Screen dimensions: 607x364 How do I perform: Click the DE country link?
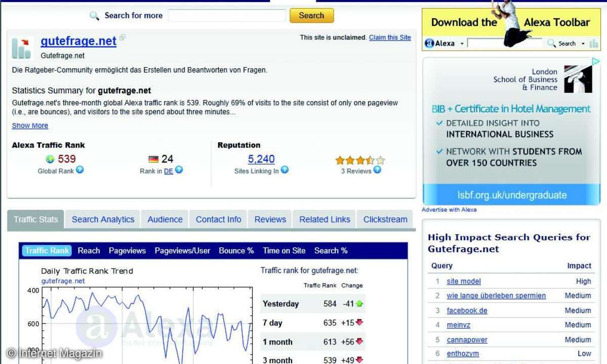(x=168, y=171)
